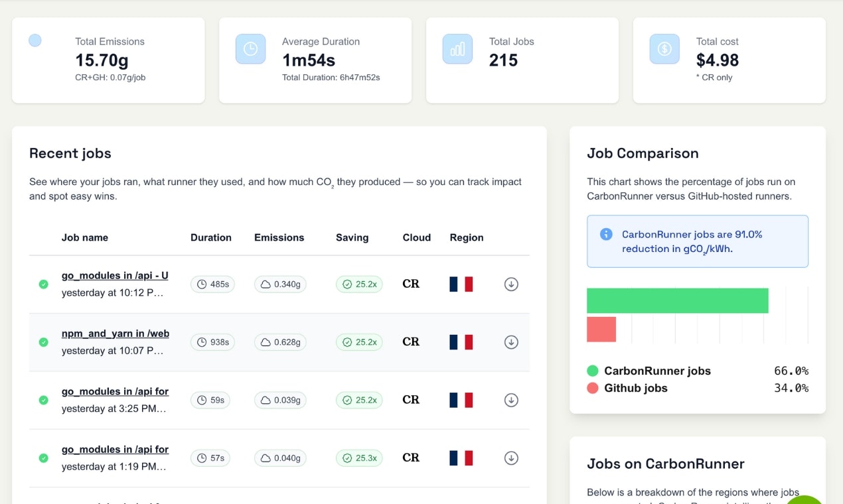This screenshot has height=504, width=843.
Task: Click the Total Jobs bar chart icon
Action: (457, 49)
